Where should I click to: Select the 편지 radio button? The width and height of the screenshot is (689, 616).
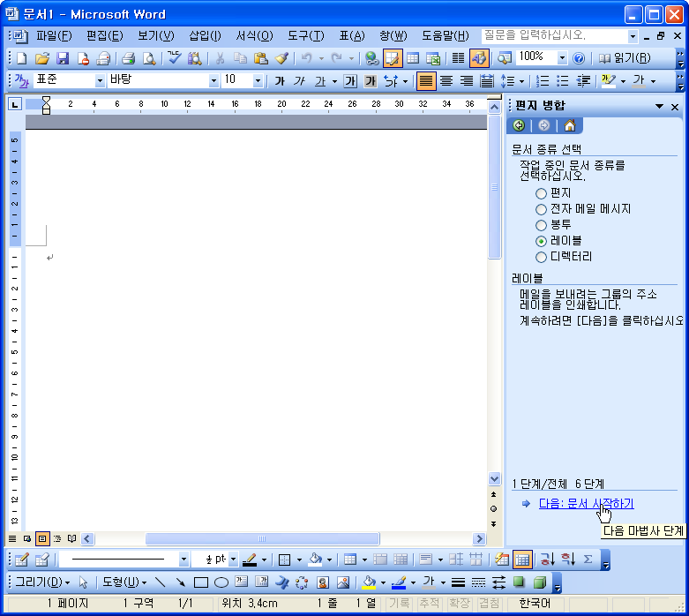(x=541, y=193)
